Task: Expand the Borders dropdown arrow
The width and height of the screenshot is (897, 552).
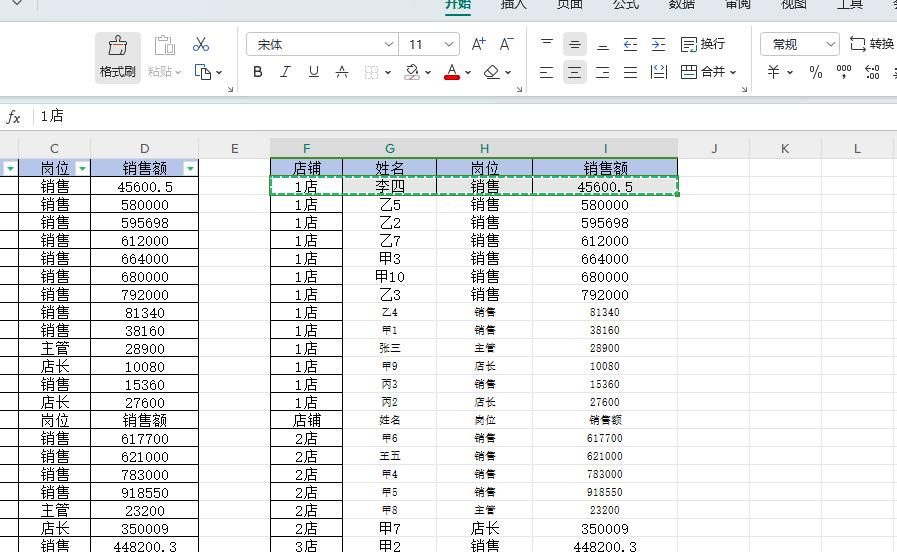Action: pyautogui.click(x=388, y=73)
